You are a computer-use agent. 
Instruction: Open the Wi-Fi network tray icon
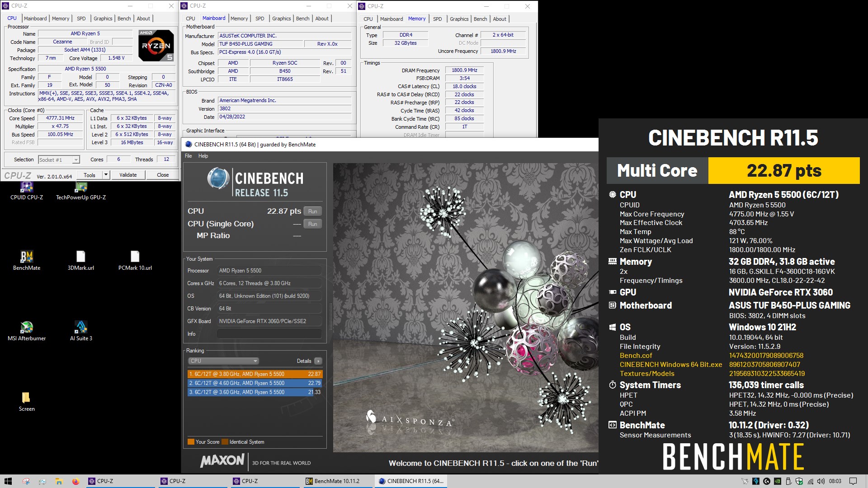coord(811,481)
